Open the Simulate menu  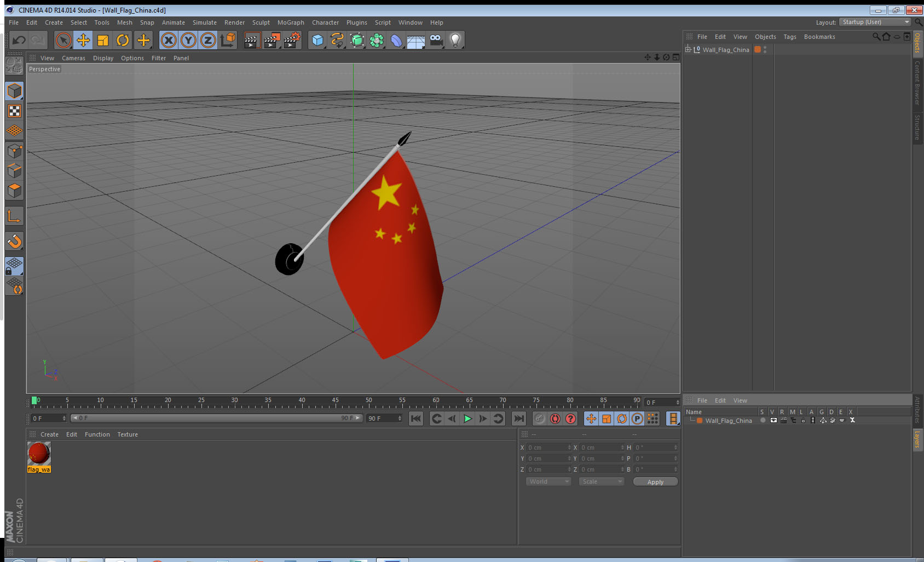(x=204, y=22)
